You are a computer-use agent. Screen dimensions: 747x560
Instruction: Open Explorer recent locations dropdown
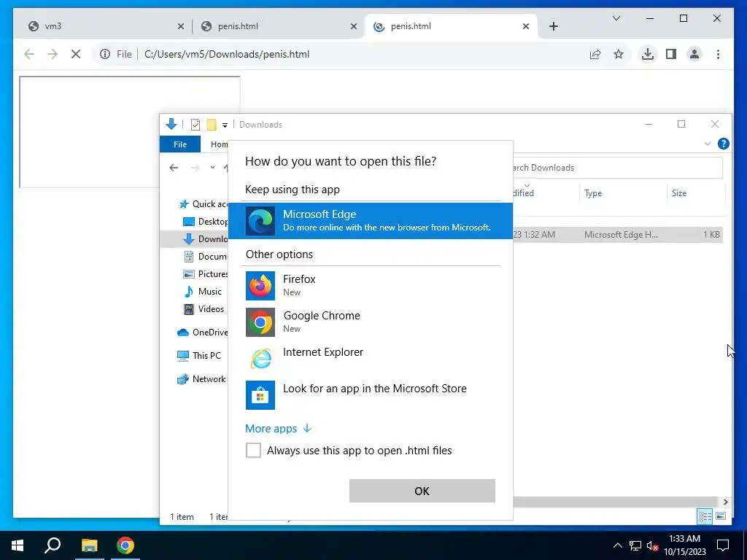(x=212, y=168)
